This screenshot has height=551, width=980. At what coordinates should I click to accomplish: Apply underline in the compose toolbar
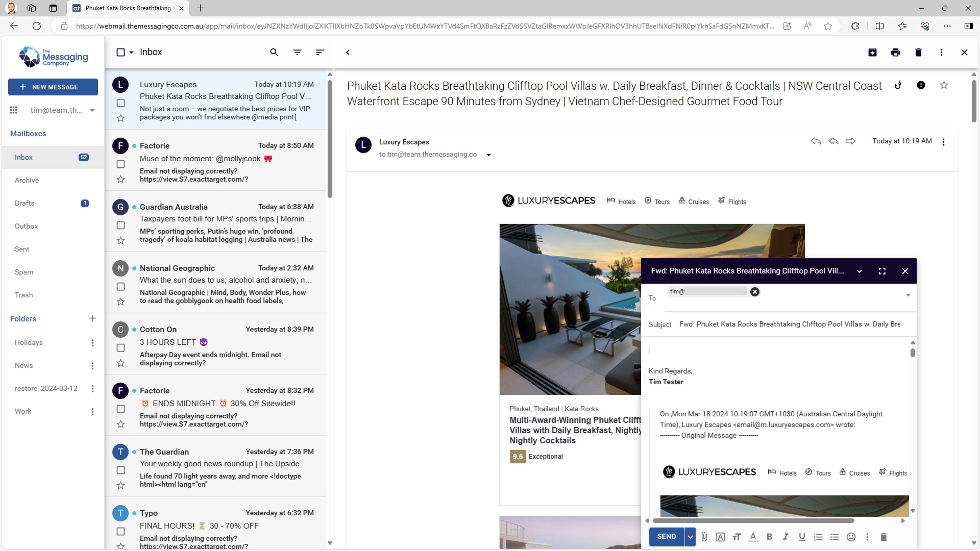(802, 537)
